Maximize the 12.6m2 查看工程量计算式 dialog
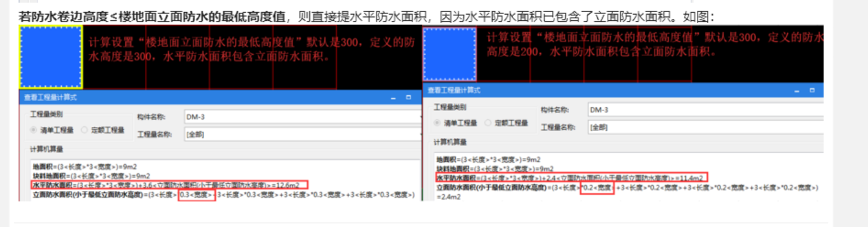 (x=408, y=97)
